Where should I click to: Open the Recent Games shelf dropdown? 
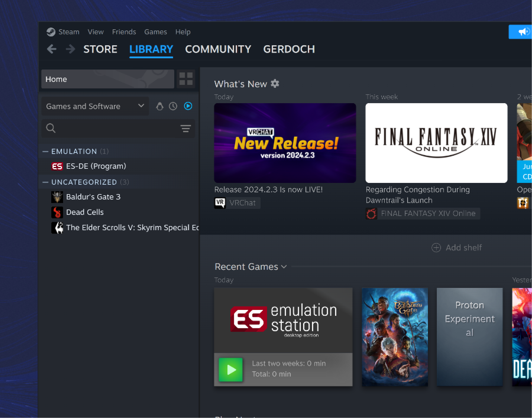(x=284, y=267)
